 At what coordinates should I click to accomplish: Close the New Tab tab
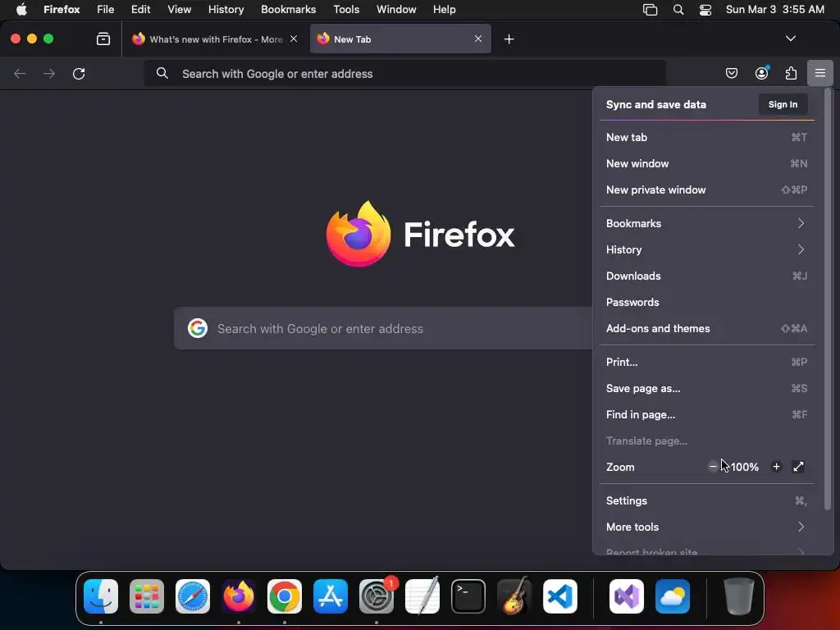coord(478,39)
